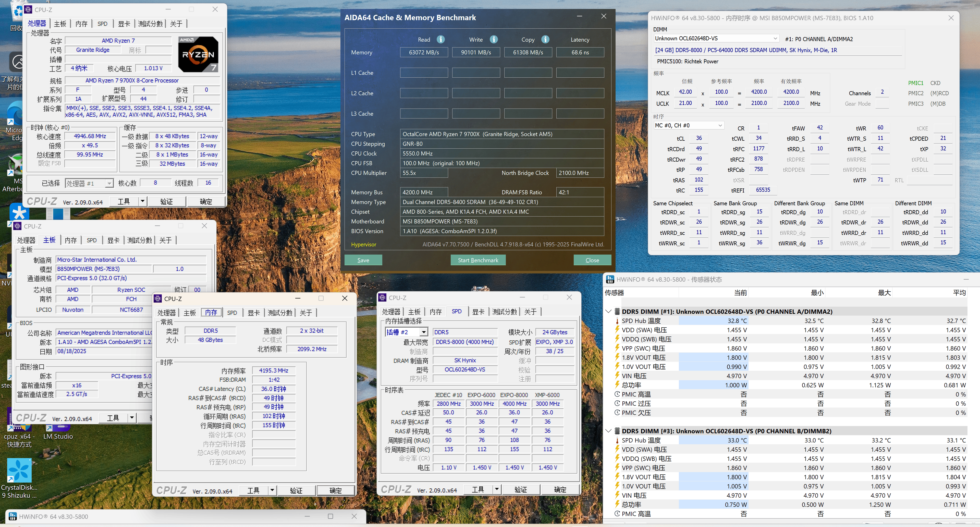
Task: Click the Copy info icon in AIDA64
Action: point(545,39)
